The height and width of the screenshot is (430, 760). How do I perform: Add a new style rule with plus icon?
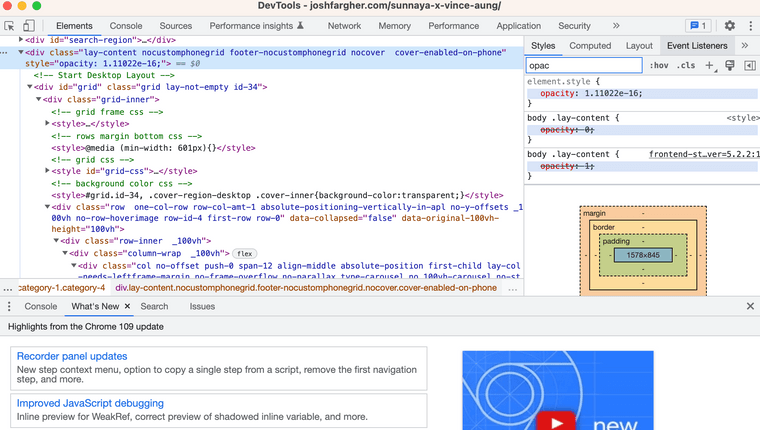710,65
